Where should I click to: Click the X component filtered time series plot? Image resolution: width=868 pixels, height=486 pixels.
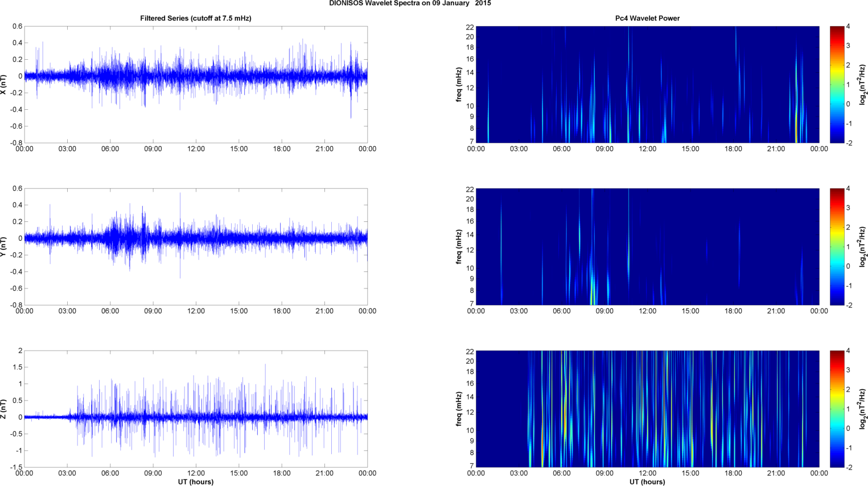coord(196,84)
